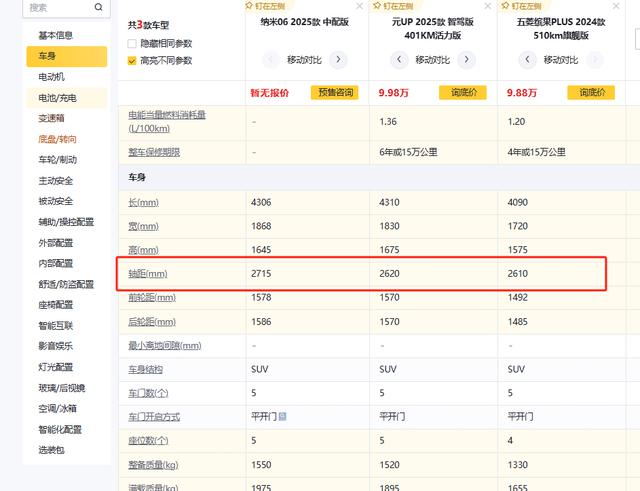Go to 基本信息 section
Viewport: 640px width, 491px height.
coord(56,36)
